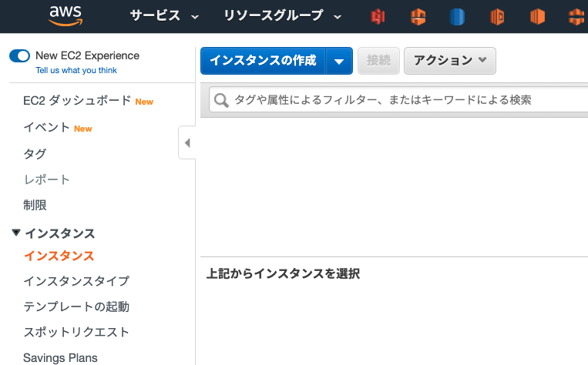Screen dimensions: 588x365
Task: Click the disabled 接続 button
Action: [378, 61]
